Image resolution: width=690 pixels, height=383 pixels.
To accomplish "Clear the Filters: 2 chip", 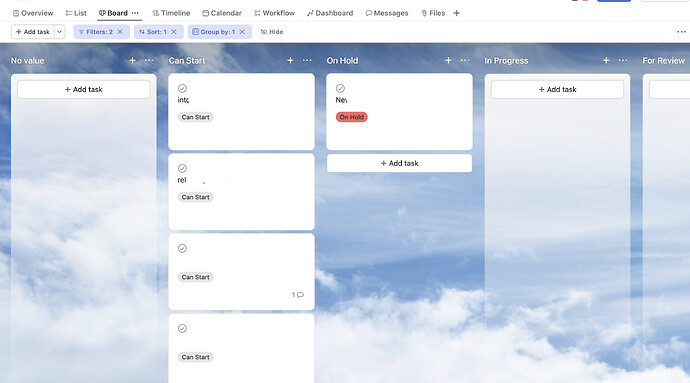I will tap(120, 32).
